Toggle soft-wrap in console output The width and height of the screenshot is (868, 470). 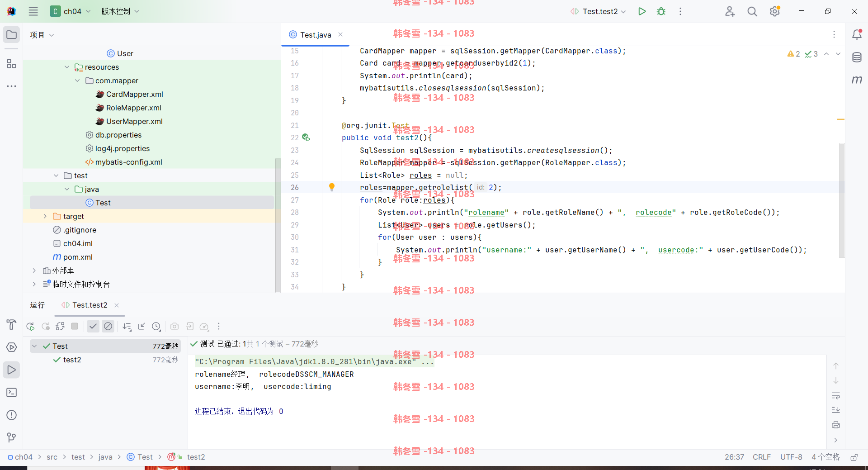(x=836, y=396)
